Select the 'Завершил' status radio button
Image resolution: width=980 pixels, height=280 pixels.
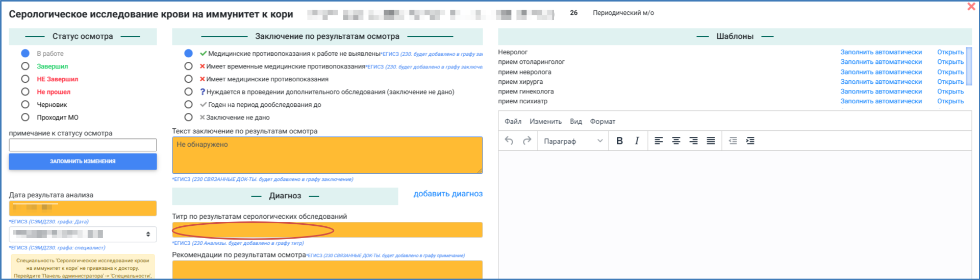pyautogui.click(x=25, y=66)
